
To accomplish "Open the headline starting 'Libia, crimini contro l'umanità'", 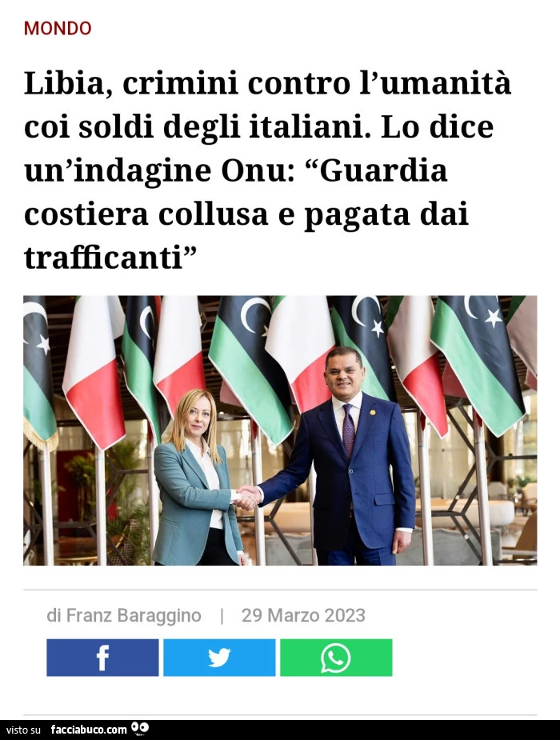I will coord(267,170).
